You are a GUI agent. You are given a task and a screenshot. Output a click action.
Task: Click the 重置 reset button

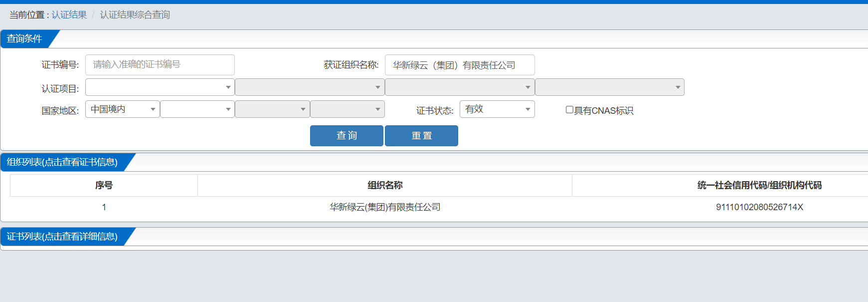click(421, 136)
